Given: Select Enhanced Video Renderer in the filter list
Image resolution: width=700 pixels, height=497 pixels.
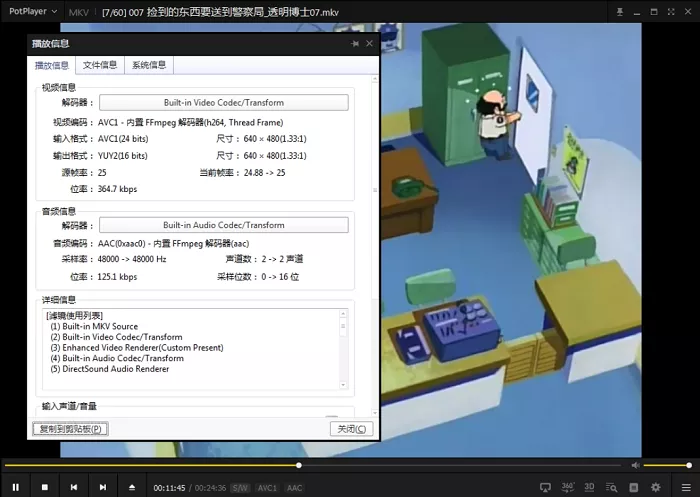Looking at the screenshot, I should click(136, 347).
